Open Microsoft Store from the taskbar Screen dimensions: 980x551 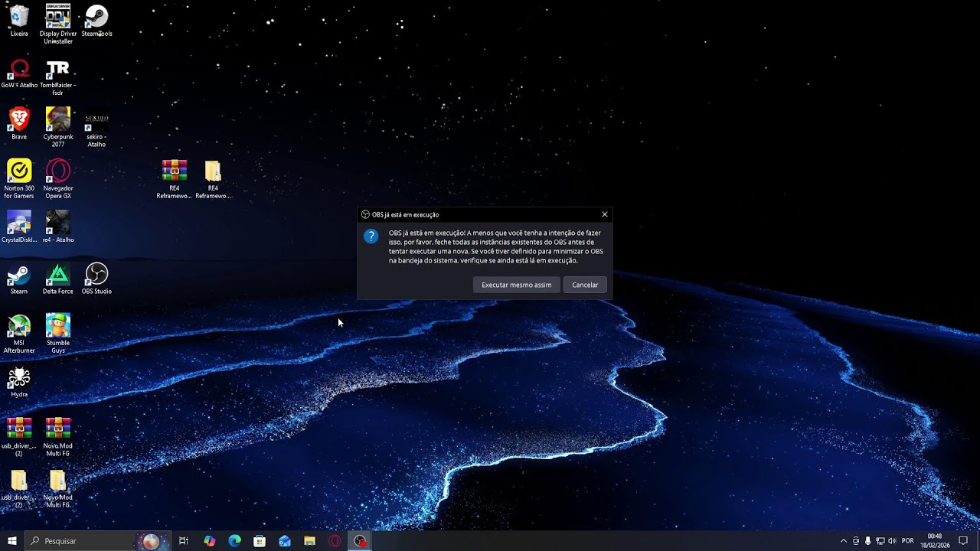pos(260,541)
